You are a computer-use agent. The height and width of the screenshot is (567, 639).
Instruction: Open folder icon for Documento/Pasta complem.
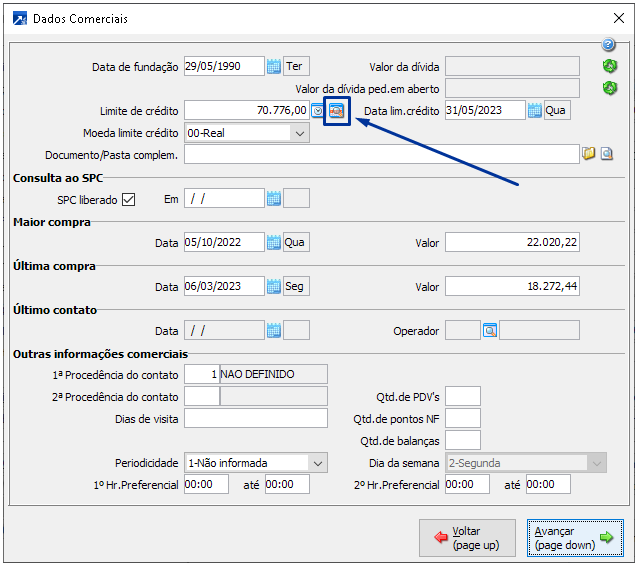[x=589, y=155]
